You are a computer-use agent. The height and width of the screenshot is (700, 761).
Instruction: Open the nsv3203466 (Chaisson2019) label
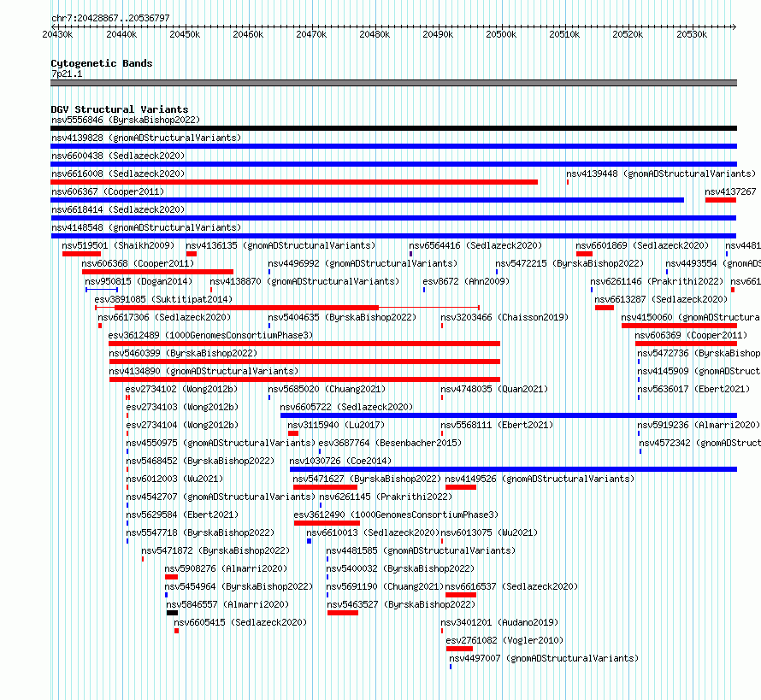(504, 317)
